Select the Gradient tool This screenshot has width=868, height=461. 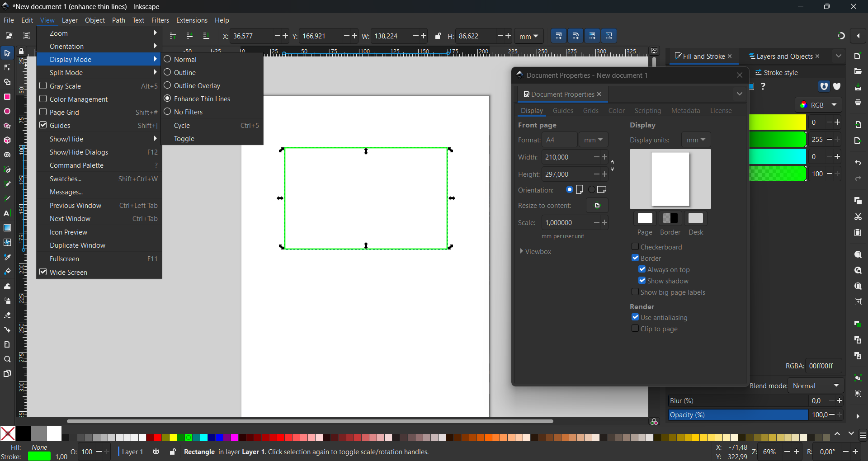click(x=7, y=228)
